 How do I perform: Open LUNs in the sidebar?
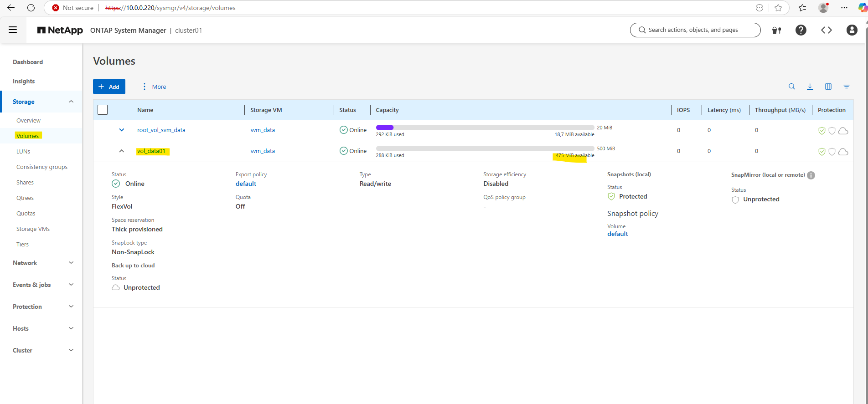23,151
